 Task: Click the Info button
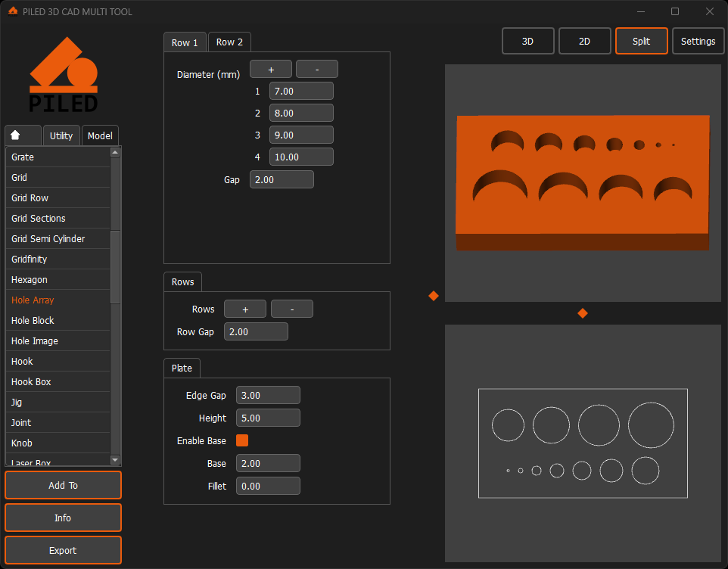(x=63, y=518)
